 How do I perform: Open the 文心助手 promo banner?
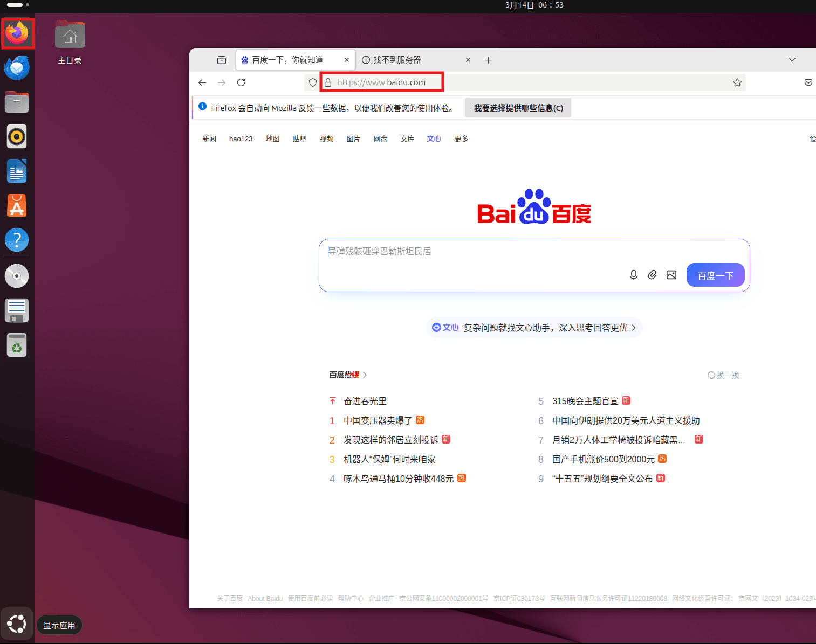[x=534, y=328]
